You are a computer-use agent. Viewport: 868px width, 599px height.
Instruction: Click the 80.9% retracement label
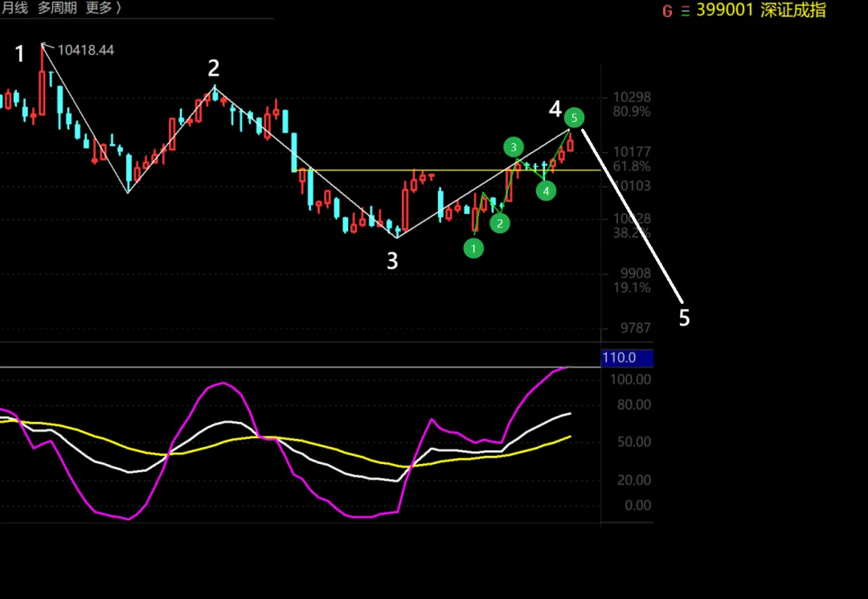632,112
